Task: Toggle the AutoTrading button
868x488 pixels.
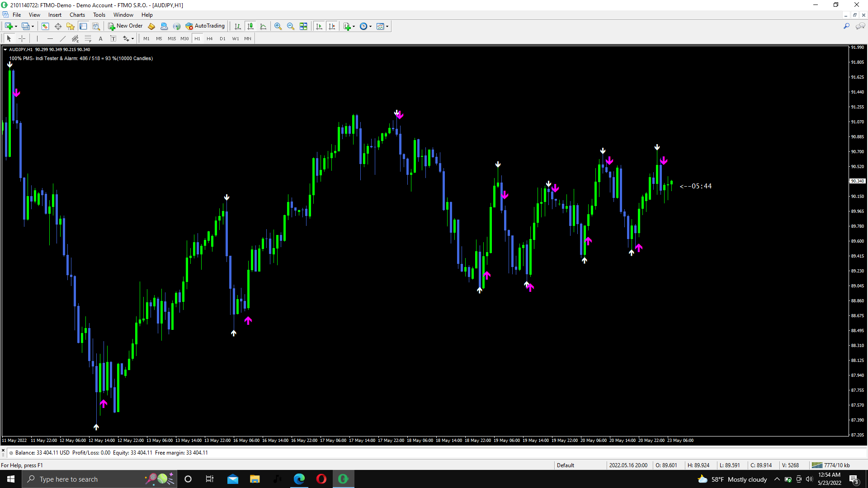Action: pos(205,26)
